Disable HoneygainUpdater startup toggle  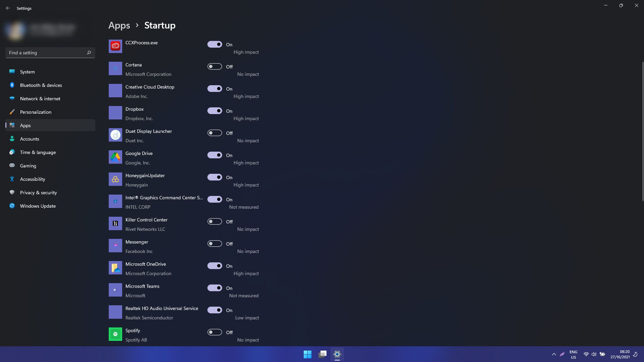215,177
